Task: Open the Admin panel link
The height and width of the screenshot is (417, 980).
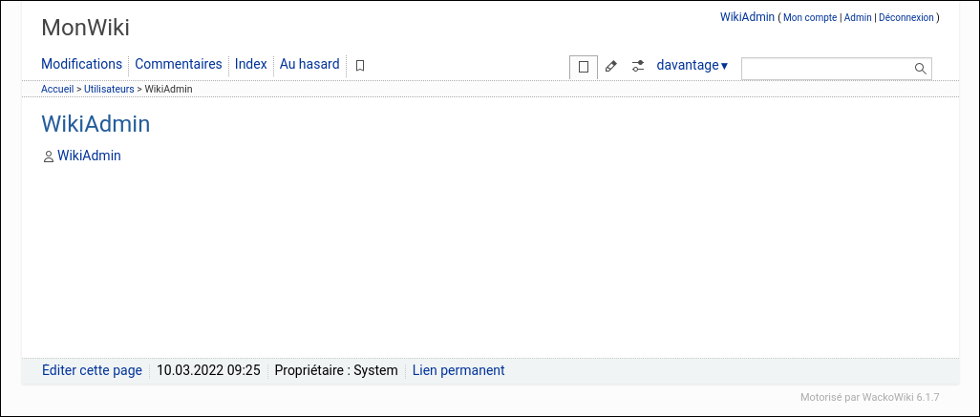Action: tap(858, 18)
